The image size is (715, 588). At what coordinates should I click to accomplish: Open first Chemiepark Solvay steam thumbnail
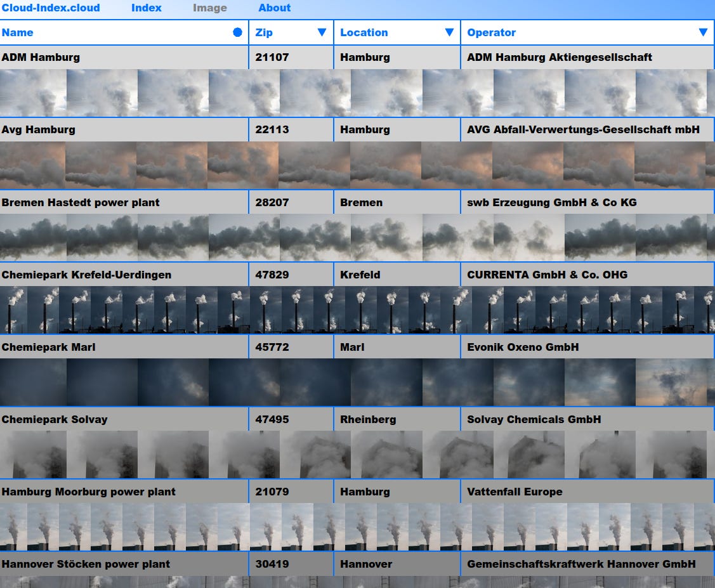33,455
